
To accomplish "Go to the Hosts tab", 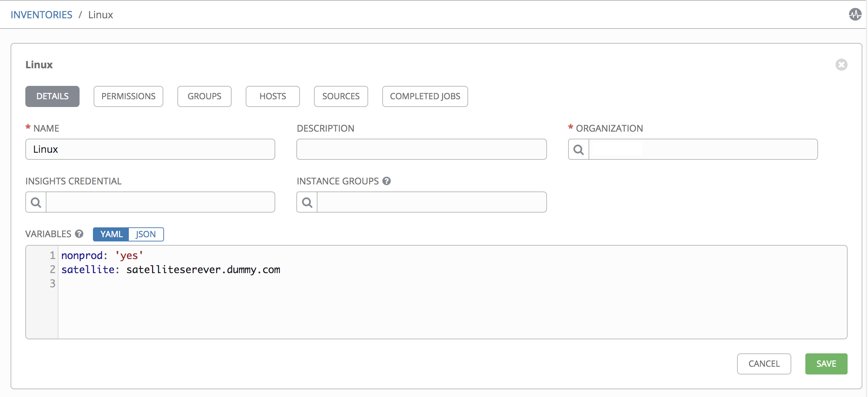I will (x=273, y=96).
